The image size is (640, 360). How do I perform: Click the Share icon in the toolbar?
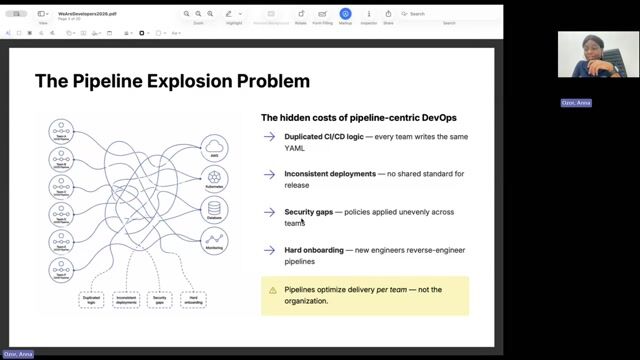(x=388, y=14)
